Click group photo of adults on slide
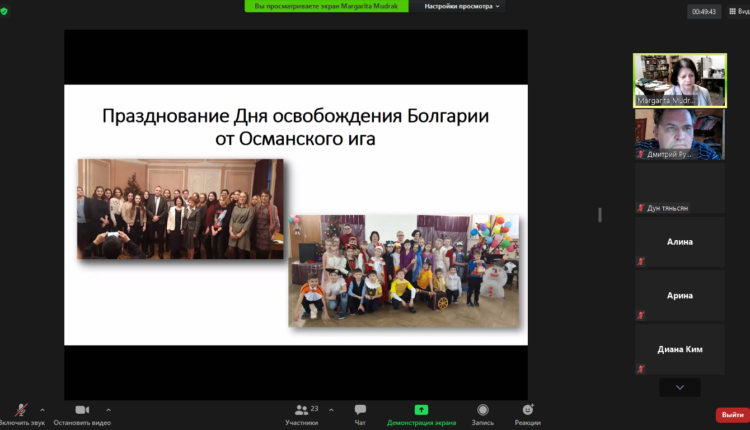This screenshot has width=750, height=430. click(x=180, y=209)
